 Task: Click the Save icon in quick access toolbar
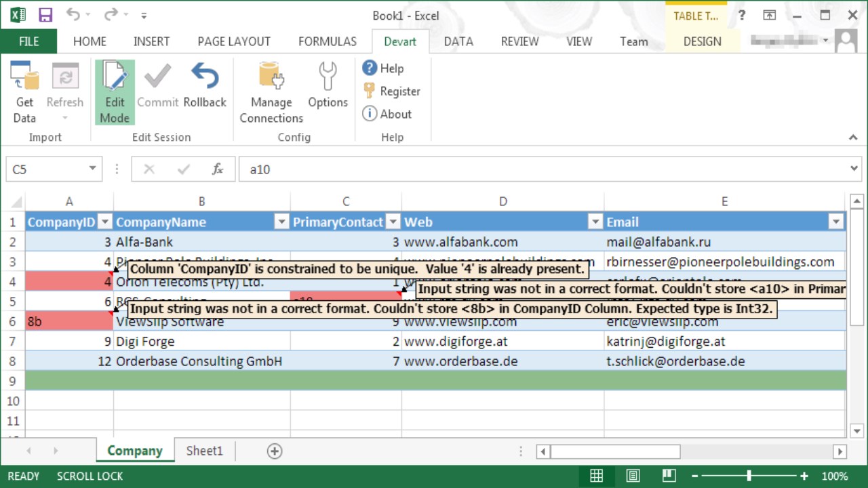45,15
